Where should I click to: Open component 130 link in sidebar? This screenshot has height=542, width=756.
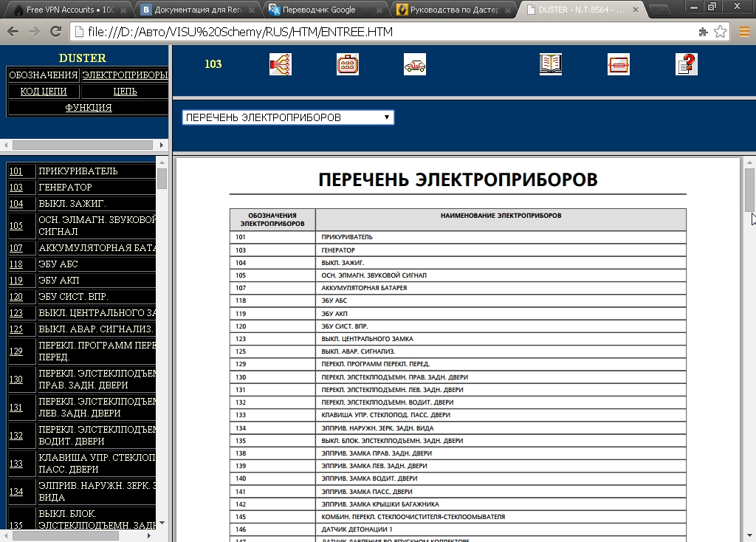[16, 380]
